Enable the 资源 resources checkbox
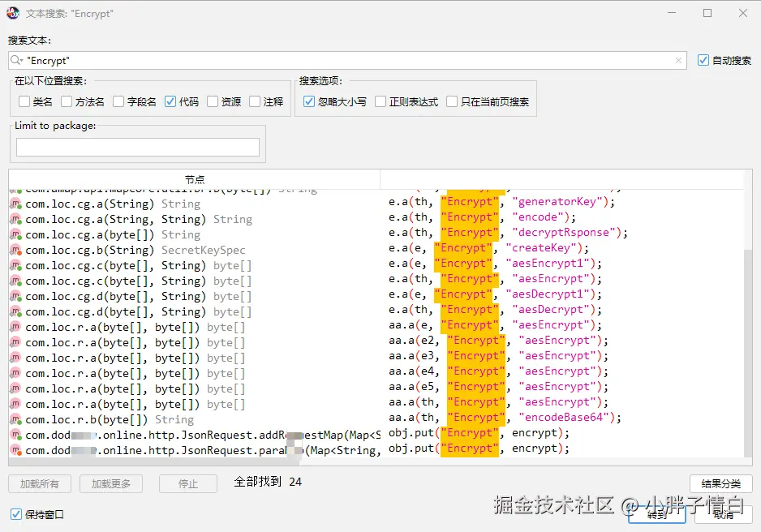The height and width of the screenshot is (532, 761). [212, 101]
